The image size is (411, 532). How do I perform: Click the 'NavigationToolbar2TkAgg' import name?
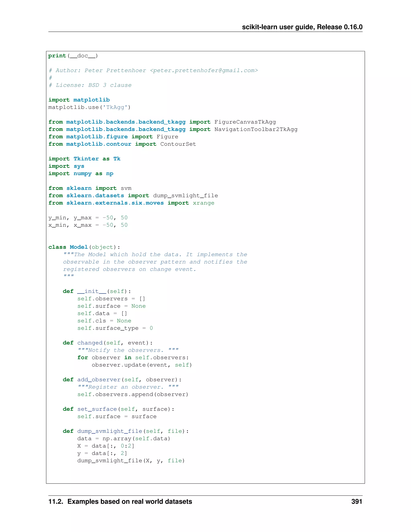256,129
